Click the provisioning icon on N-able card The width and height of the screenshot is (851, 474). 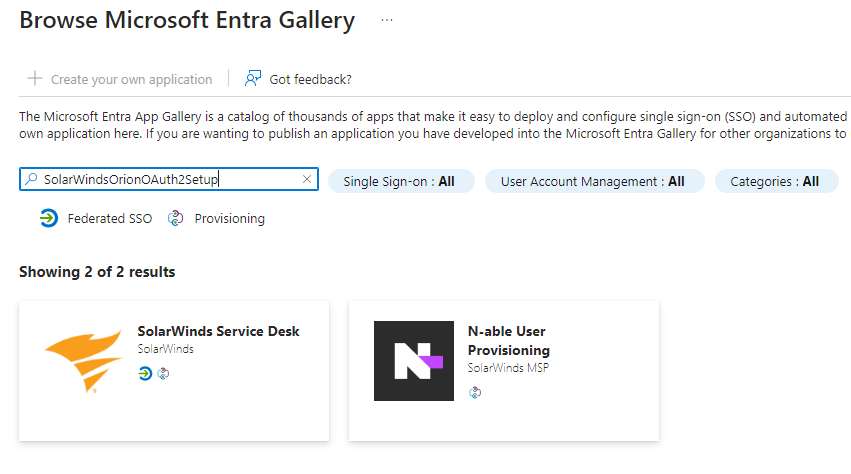(x=475, y=391)
